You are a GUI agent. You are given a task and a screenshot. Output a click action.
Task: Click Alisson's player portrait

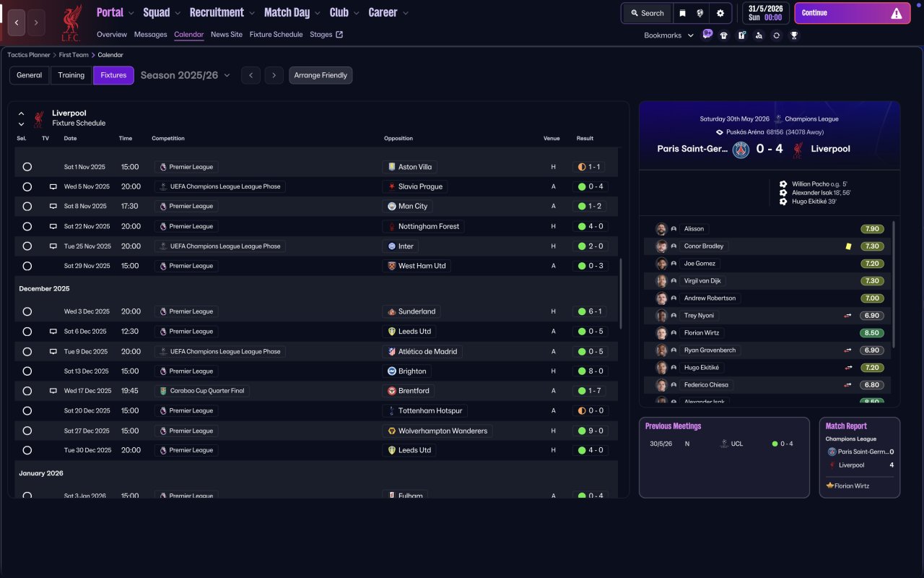(661, 229)
